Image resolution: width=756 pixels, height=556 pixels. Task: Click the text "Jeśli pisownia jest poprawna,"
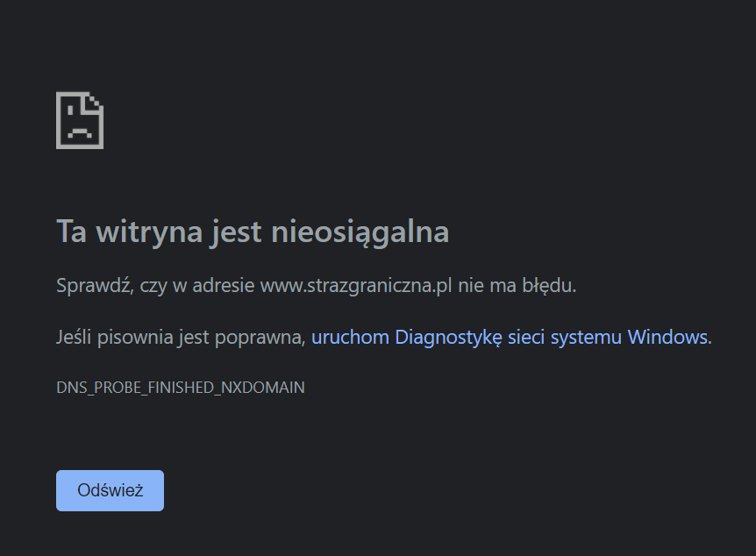[x=182, y=337]
